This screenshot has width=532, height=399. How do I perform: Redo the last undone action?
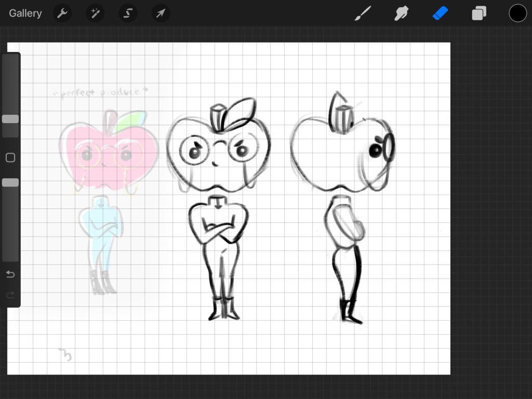(x=10, y=295)
